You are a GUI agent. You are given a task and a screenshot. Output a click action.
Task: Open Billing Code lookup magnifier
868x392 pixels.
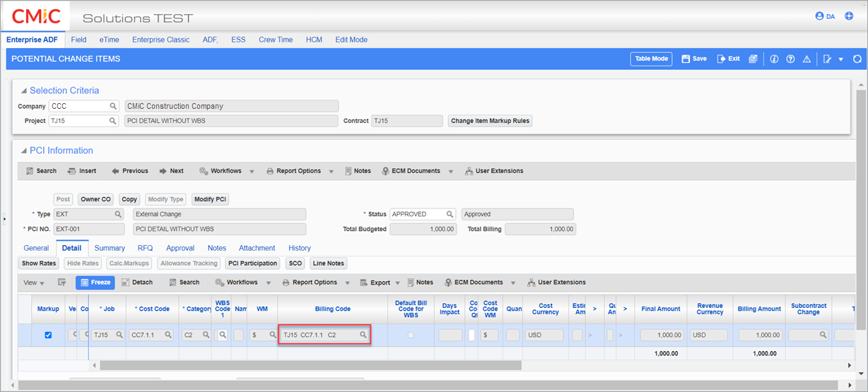click(363, 335)
